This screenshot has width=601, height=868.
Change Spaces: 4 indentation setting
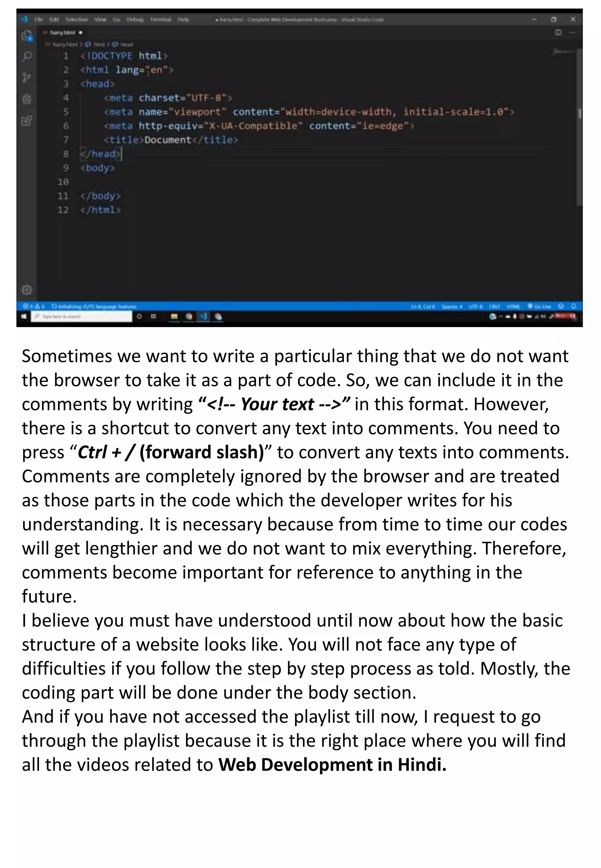click(452, 306)
